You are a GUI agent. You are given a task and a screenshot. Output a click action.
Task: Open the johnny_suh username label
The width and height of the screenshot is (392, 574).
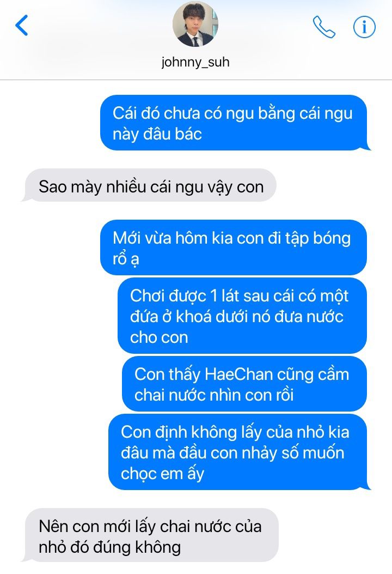[195, 62]
